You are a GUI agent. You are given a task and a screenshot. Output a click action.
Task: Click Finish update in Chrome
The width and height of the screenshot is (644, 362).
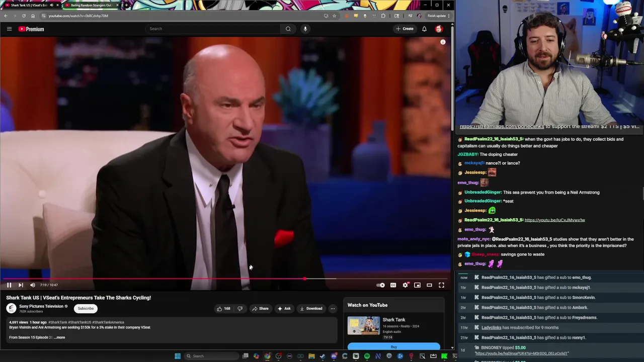437,16
